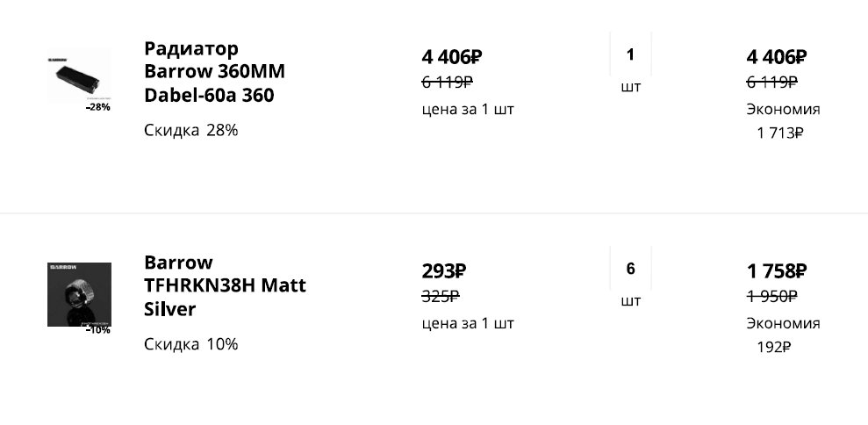The width and height of the screenshot is (868, 425).
Task: Click the 1 758₽ line total
Action: (777, 271)
